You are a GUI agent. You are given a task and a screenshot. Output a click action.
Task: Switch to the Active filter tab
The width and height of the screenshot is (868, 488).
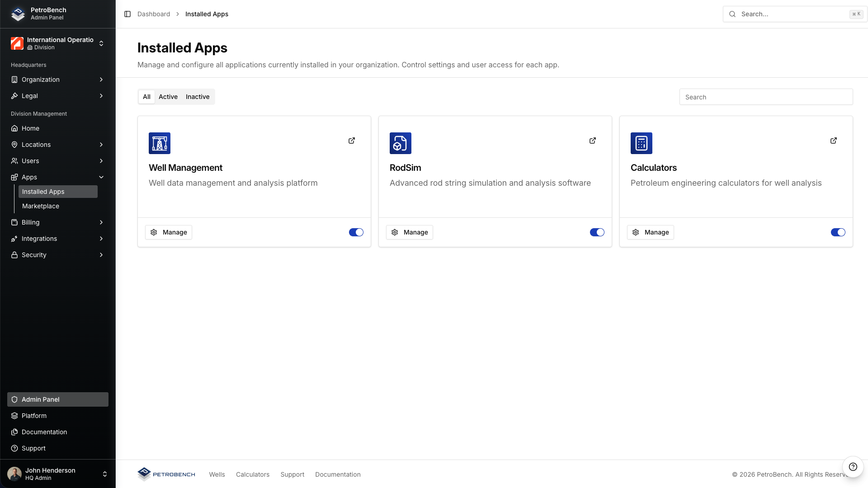point(168,97)
